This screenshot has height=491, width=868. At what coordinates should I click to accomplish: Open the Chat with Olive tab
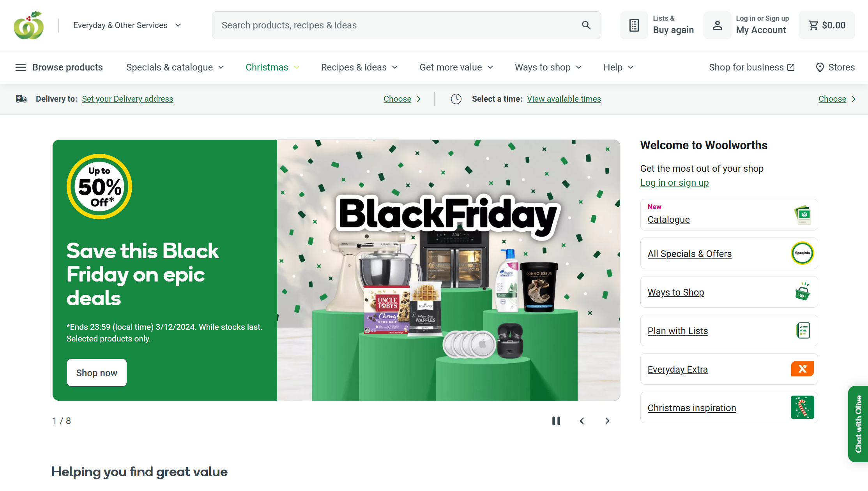858,424
